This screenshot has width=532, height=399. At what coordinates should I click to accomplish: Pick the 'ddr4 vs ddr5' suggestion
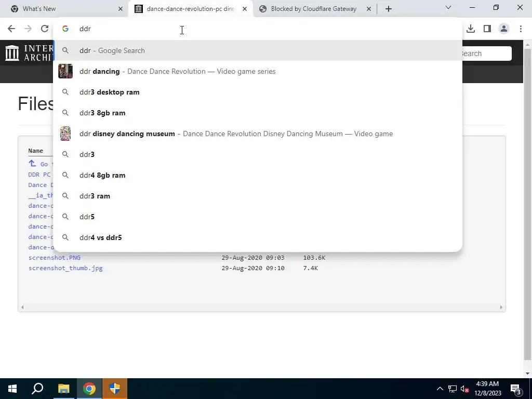click(x=258, y=237)
